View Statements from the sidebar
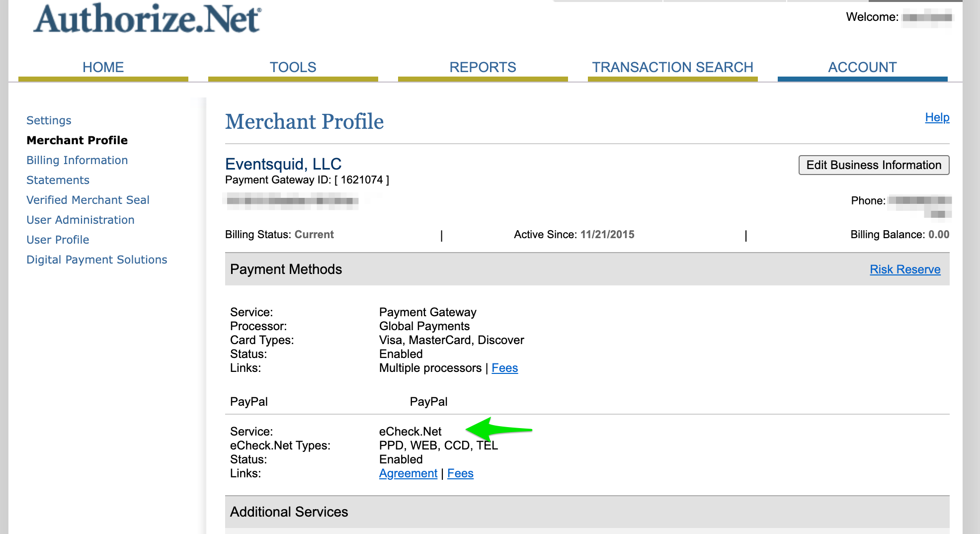Image resolution: width=980 pixels, height=534 pixels. 58,180
